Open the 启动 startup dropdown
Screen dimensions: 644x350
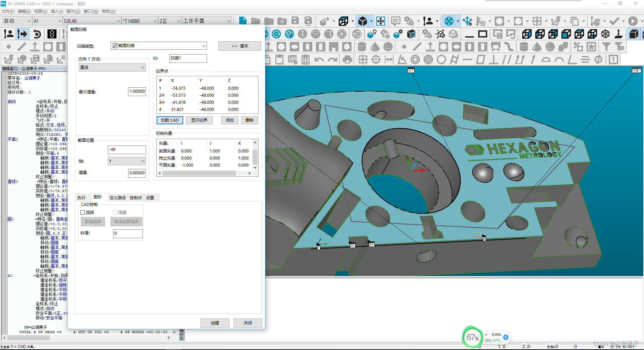click(x=17, y=21)
